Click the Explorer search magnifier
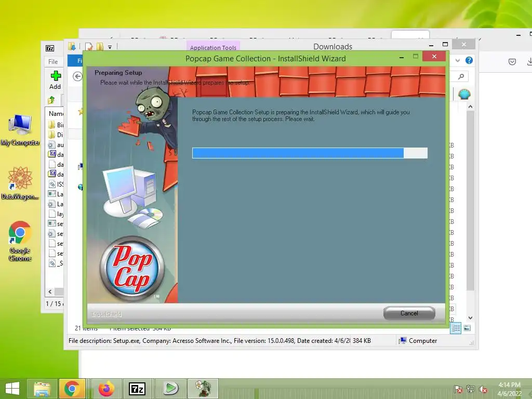 (461, 76)
